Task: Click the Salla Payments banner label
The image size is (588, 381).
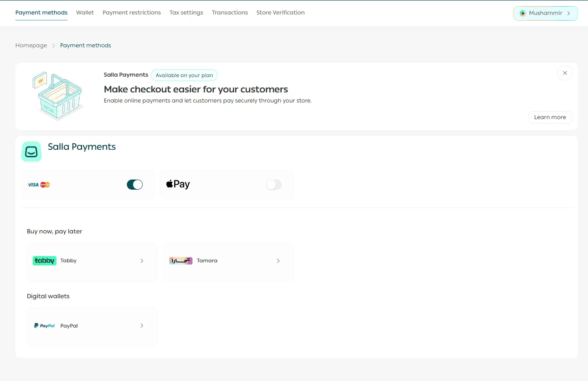Action: (x=126, y=75)
